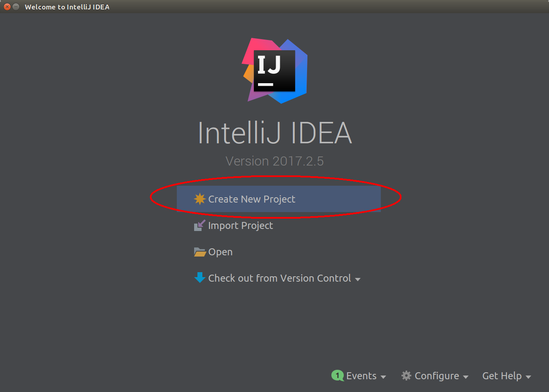This screenshot has height=392, width=549.
Task: Choose the Import Project option
Action: 240,226
